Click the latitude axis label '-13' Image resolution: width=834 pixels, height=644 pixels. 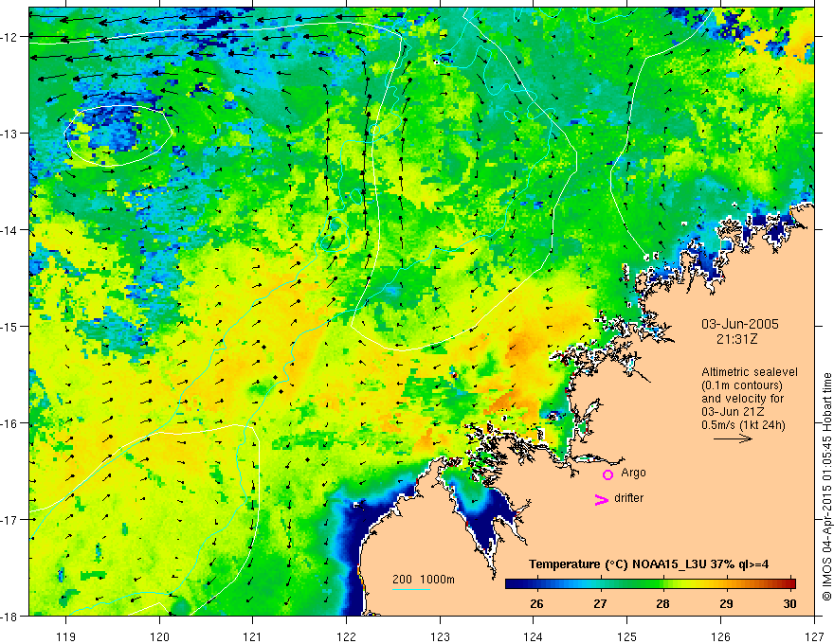tap(10, 134)
